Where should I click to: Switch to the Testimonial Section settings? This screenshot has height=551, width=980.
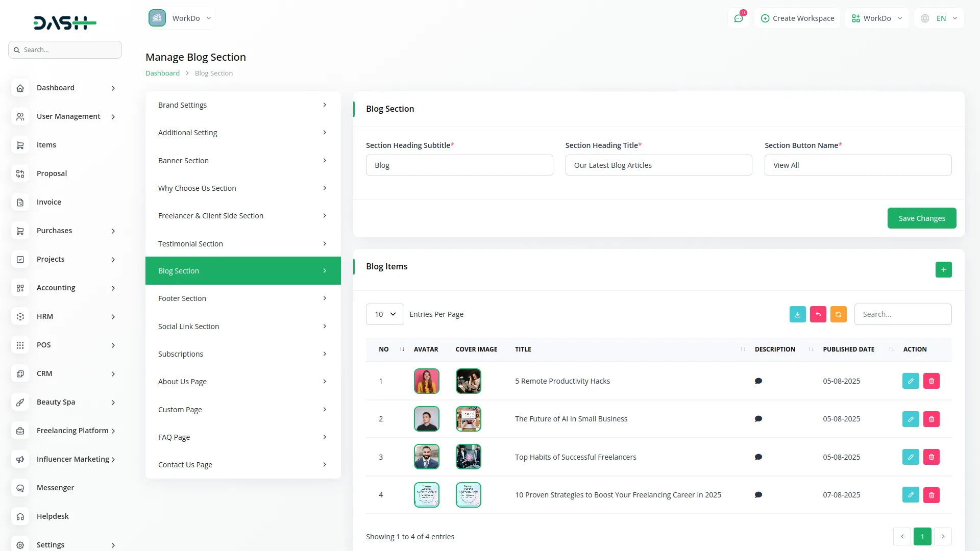point(242,243)
